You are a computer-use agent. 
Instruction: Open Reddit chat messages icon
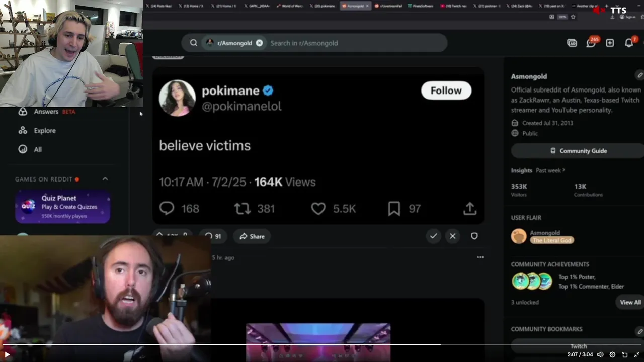[591, 43]
